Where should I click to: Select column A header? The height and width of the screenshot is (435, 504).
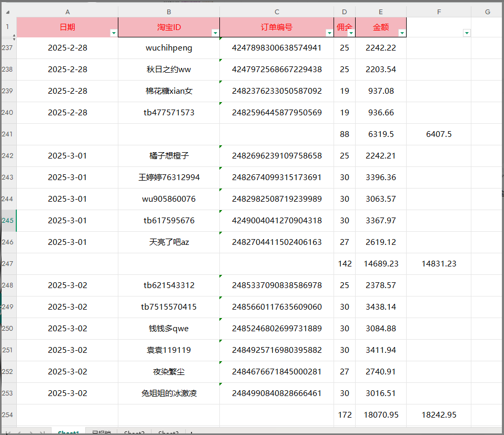tap(67, 12)
